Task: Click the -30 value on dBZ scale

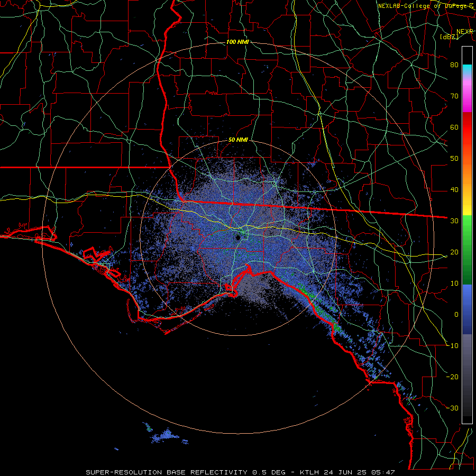Action: point(453,408)
